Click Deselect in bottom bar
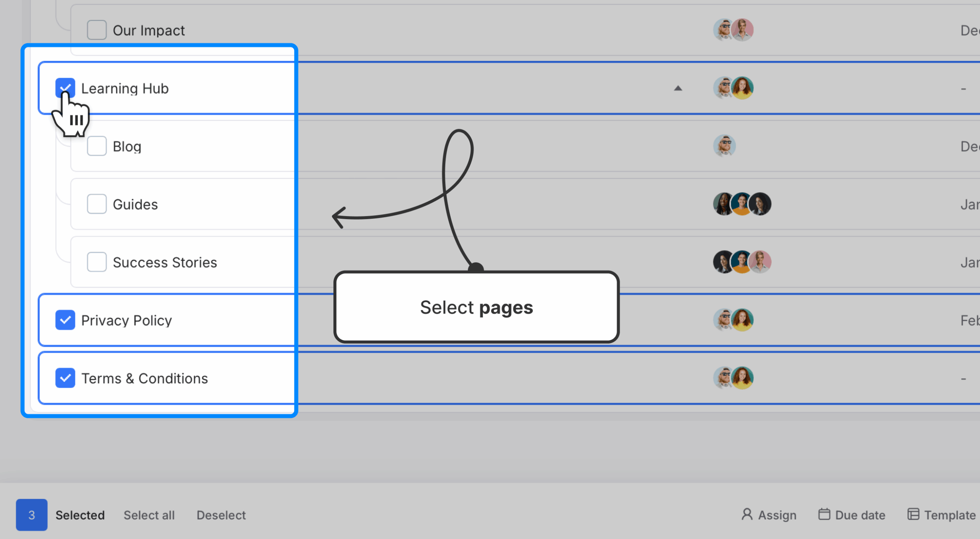This screenshot has width=980, height=539. 221,515
